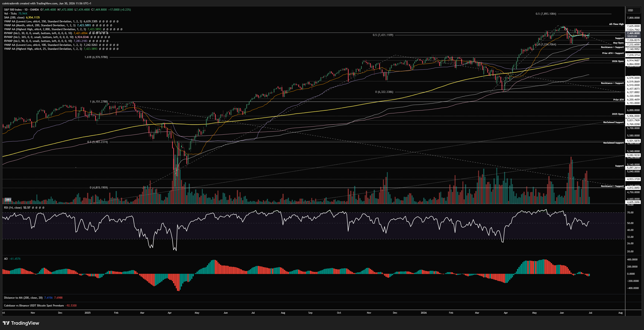This screenshot has height=330, width=644.
Task: Click the AO indicator legend label
Action: tap(6, 259)
